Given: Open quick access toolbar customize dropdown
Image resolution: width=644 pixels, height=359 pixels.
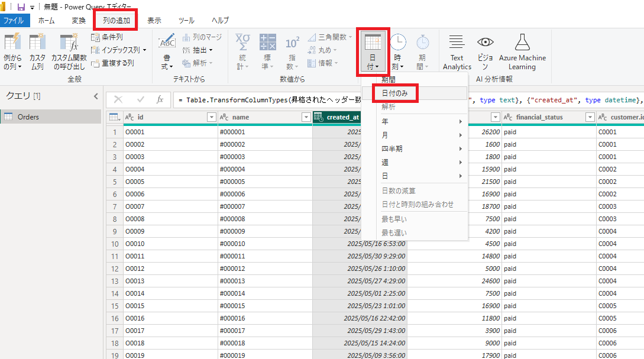Looking at the screenshot, I should 32,8.
